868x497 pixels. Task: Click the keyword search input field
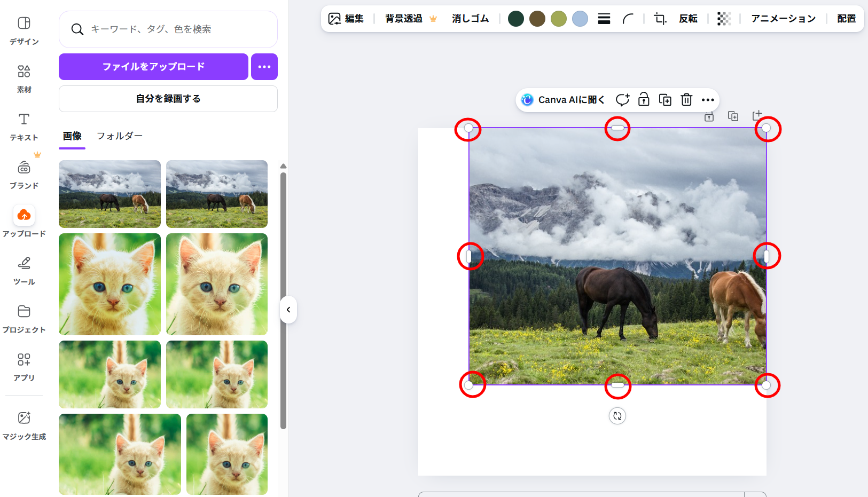click(x=176, y=29)
